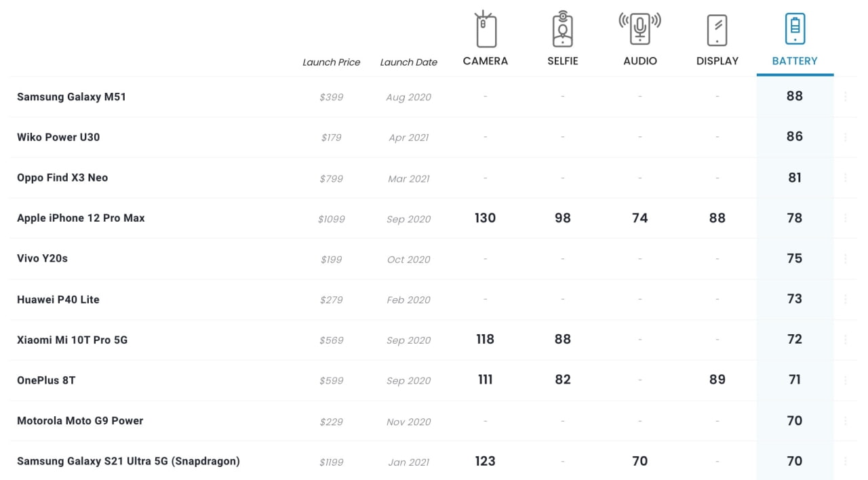Sort by the Launch Date column header
Screen dimensions: 868x480
408,62
